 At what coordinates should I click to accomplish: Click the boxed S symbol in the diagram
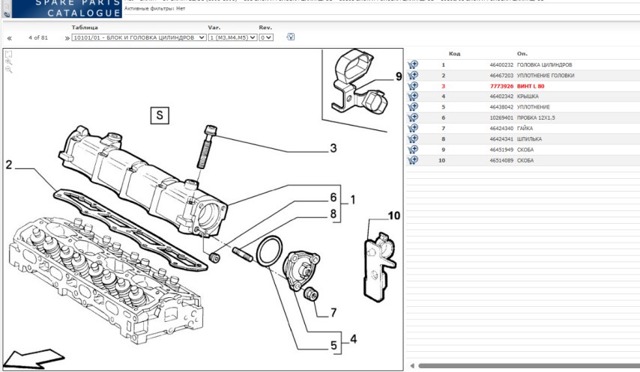tap(160, 116)
